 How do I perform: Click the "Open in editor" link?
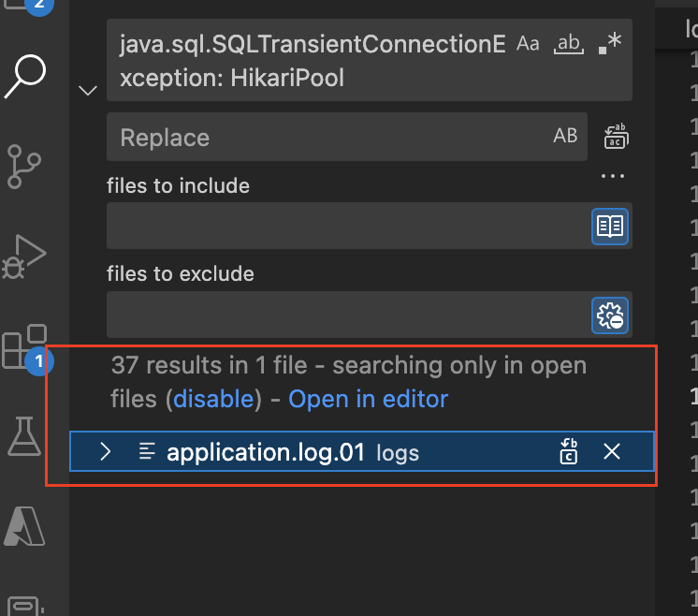(x=369, y=399)
